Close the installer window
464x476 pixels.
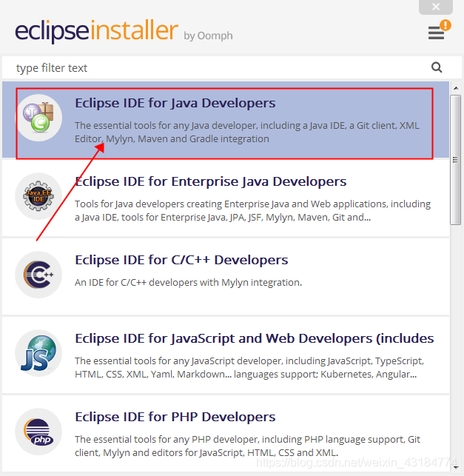coord(436,7)
